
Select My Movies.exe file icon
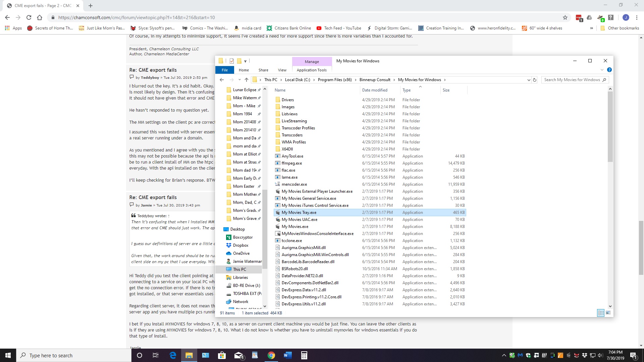(x=277, y=227)
